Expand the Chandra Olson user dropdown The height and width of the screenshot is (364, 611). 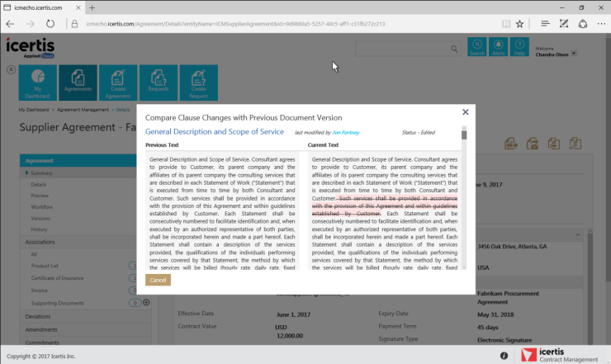[574, 54]
